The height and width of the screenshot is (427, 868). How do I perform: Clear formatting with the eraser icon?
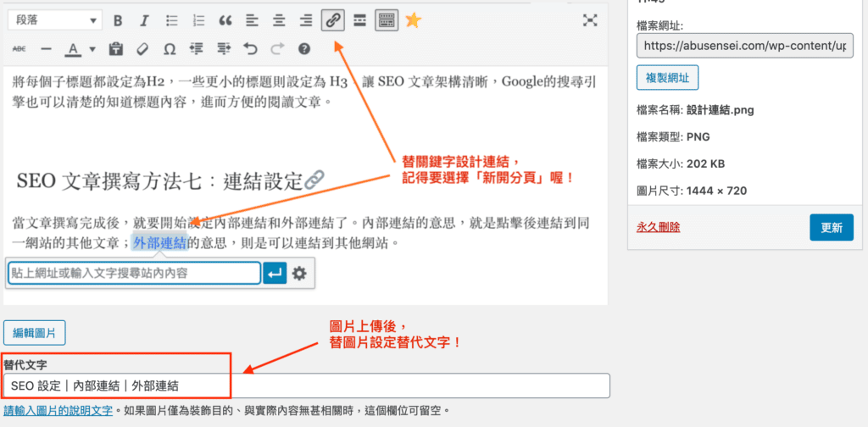tap(142, 49)
